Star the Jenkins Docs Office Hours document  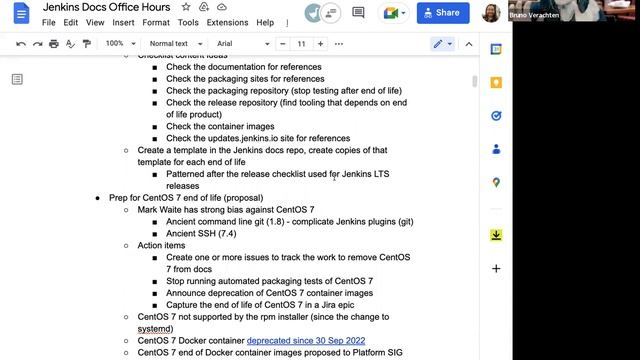pyautogui.click(x=186, y=7)
